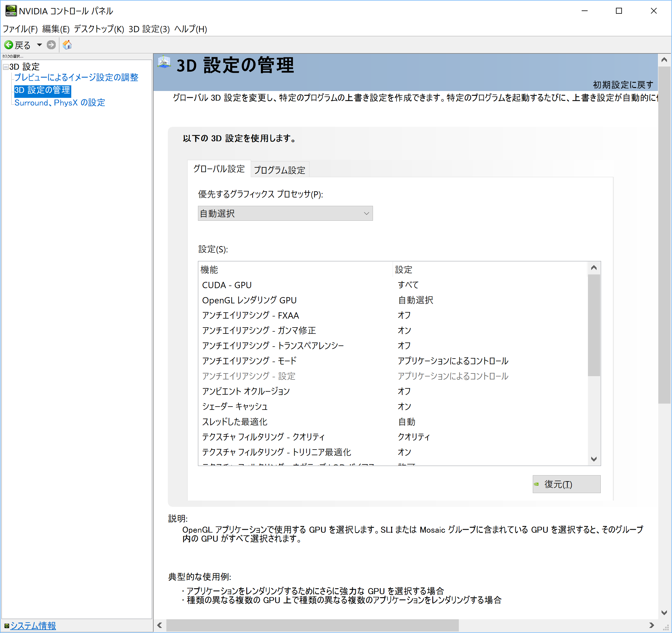The height and width of the screenshot is (633, 672).
Task: Open the システム情報 link
Action: (x=33, y=626)
